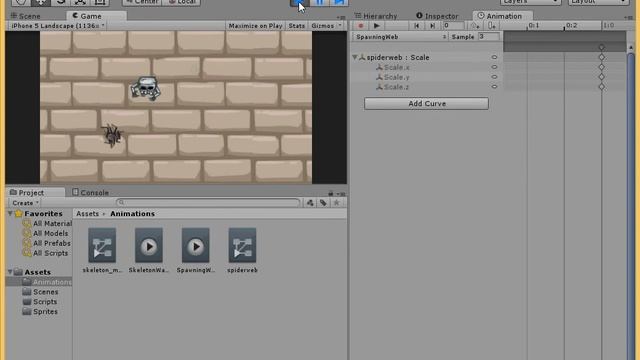Image resolution: width=640 pixels, height=360 pixels.
Task: Select the Scale.y curve row
Action: (x=427, y=77)
